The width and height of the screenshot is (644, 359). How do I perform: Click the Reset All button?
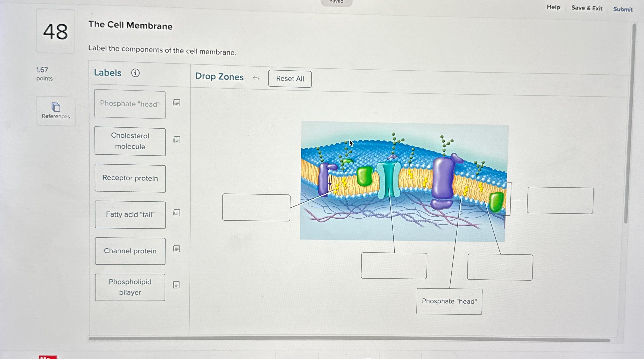coord(290,79)
